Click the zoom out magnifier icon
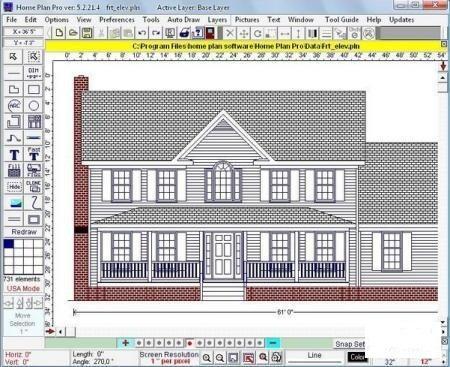The width and height of the screenshot is (450, 367). (220, 358)
